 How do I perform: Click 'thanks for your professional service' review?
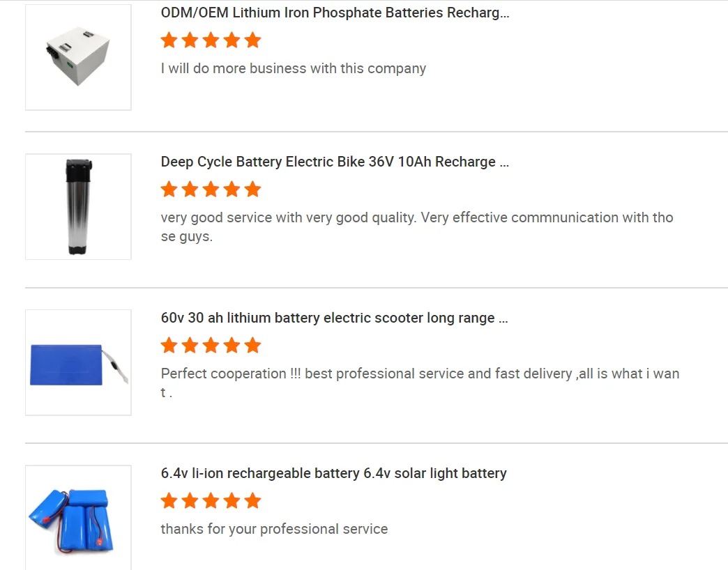coord(274,529)
